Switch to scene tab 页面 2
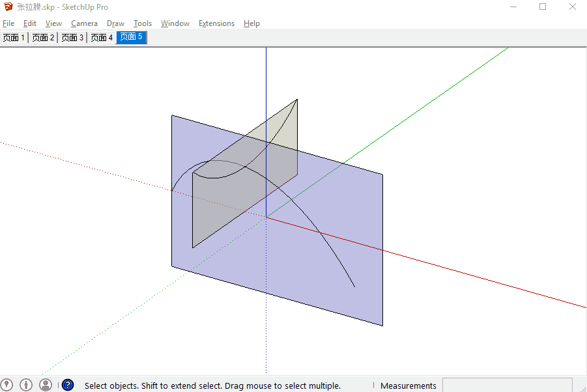Image resolution: width=587 pixels, height=392 pixels. [x=43, y=37]
